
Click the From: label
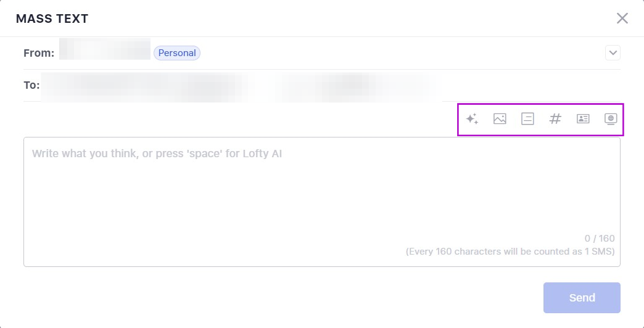[39, 53]
